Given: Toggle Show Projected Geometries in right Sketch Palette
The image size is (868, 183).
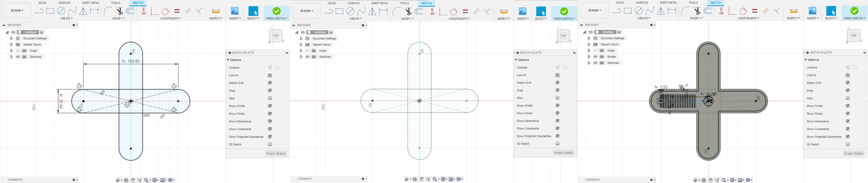Looking at the screenshot, I should click(x=848, y=137).
